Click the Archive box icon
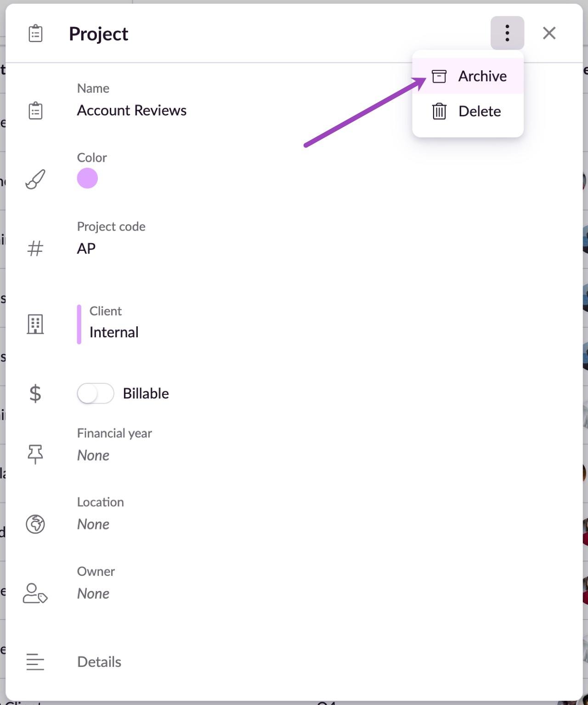This screenshot has height=705, width=588. click(x=439, y=76)
